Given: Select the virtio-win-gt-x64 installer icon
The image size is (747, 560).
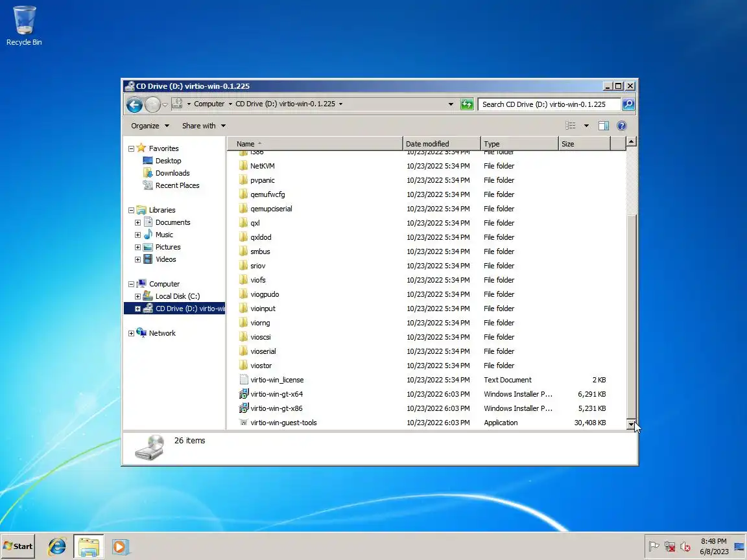Looking at the screenshot, I should [x=243, y=394].
